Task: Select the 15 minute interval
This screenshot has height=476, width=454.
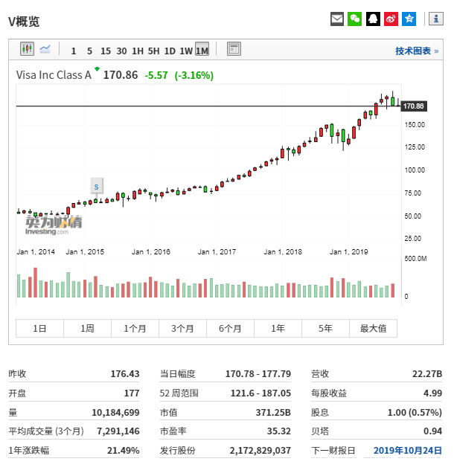Action: pyautogui.click(x=106, y=51)
